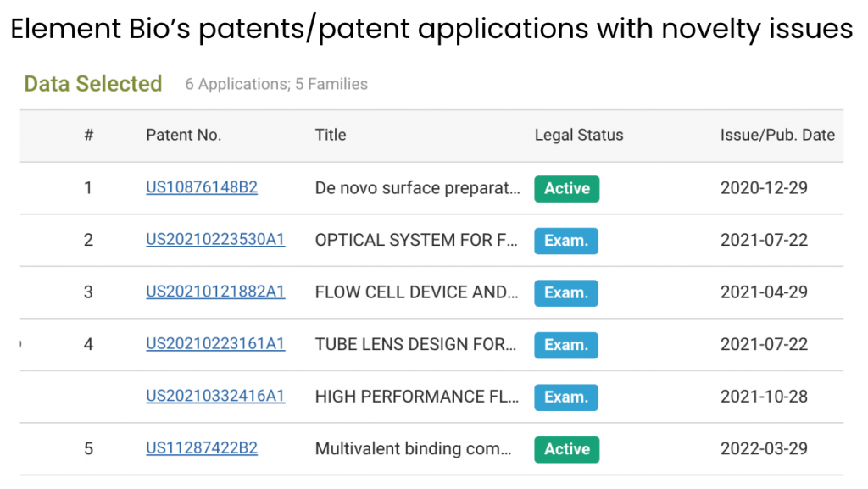Click Exam. badge for US20210332416A1
This screenshot has height=489, width=868.
pyautogui.click(x=566, y=397)
